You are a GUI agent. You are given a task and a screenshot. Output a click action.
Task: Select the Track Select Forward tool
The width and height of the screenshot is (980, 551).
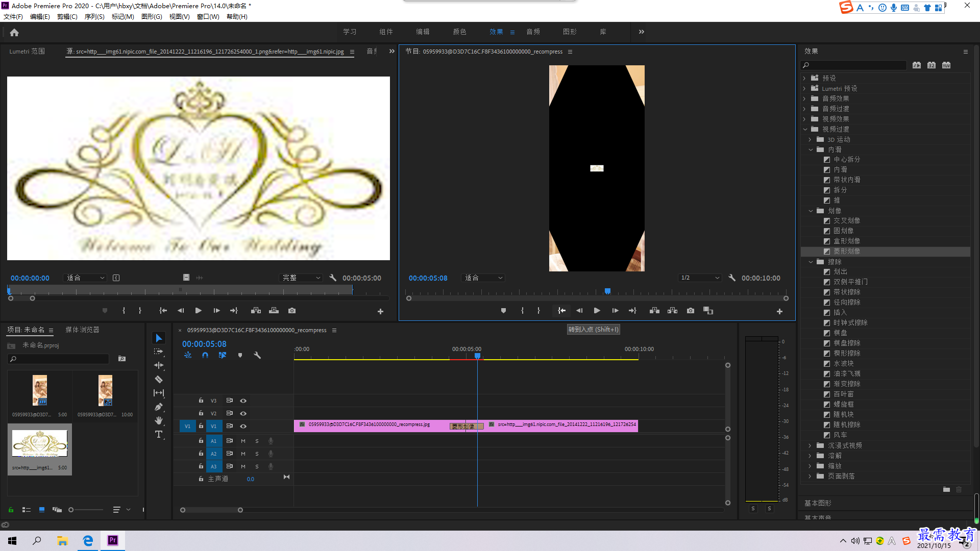pyautogui.click(x=159, y=352)
